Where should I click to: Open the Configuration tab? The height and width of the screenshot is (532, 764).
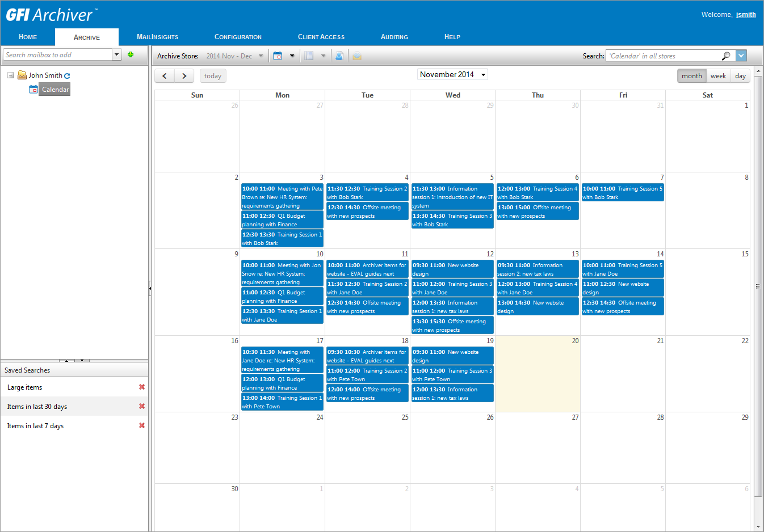tap(238, 37)
